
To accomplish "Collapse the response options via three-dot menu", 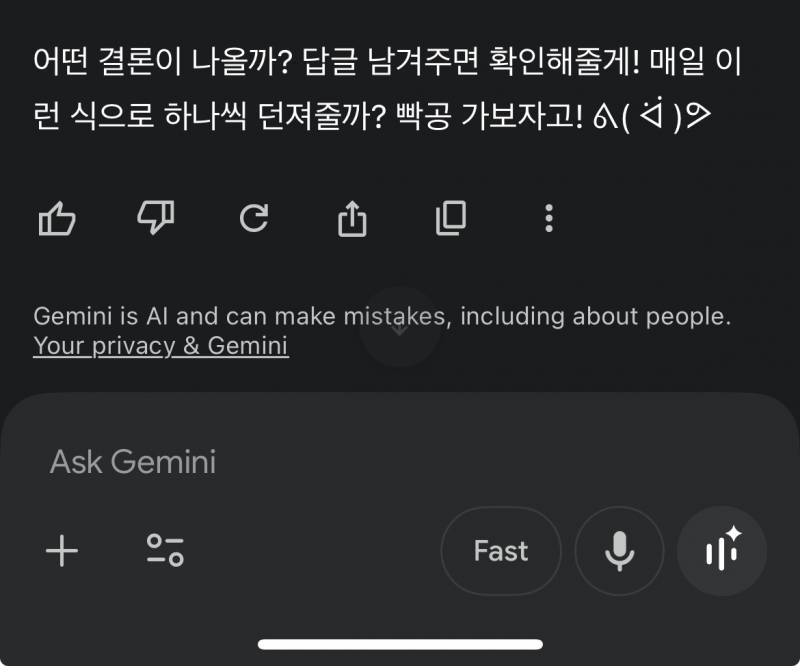I will point(548,217).
